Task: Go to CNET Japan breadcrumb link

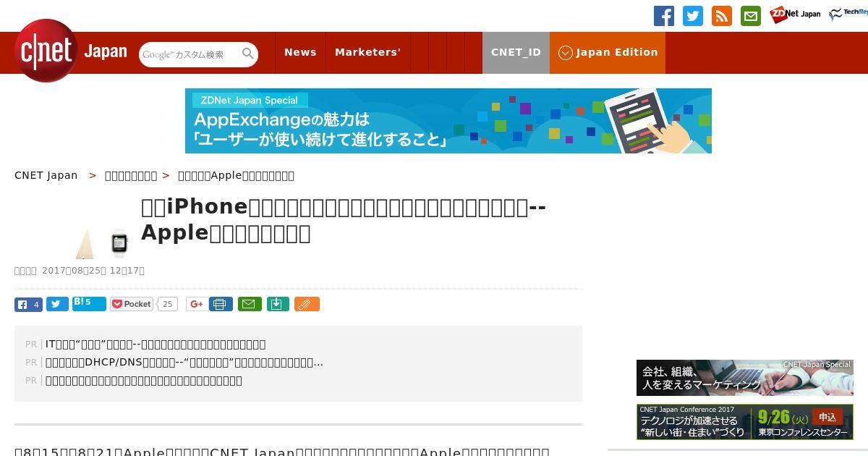Action: coord(46,175)
